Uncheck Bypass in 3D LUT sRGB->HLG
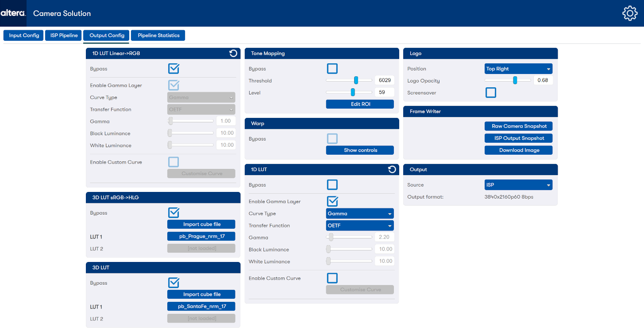Viewport: 644px width, 328px height. pos(174,213)
